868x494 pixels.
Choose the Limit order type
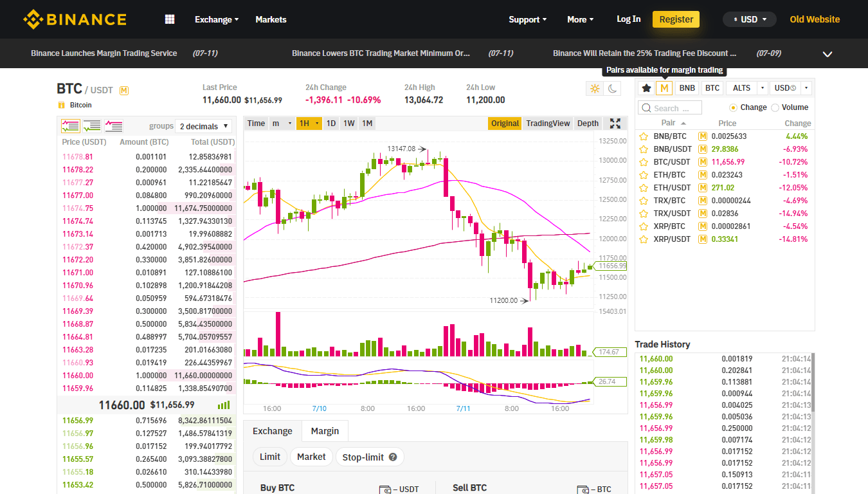click(x=270, y=457)
